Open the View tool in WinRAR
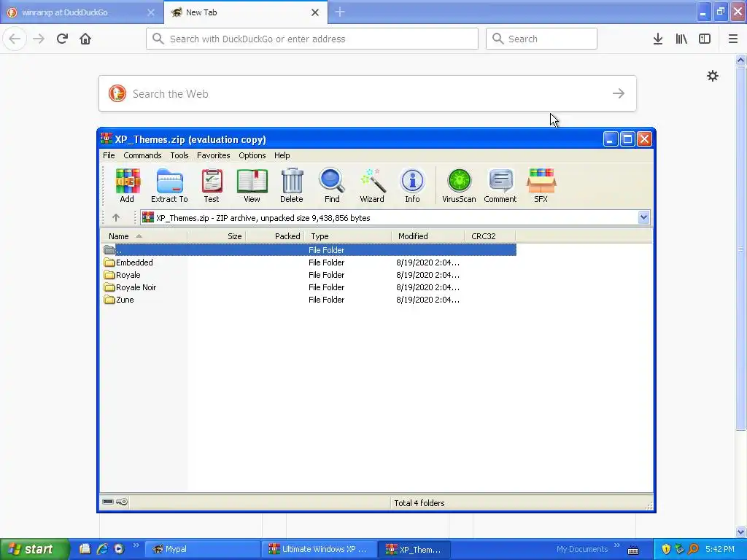The width and height of the screenshot is (747, 560). 252,185
